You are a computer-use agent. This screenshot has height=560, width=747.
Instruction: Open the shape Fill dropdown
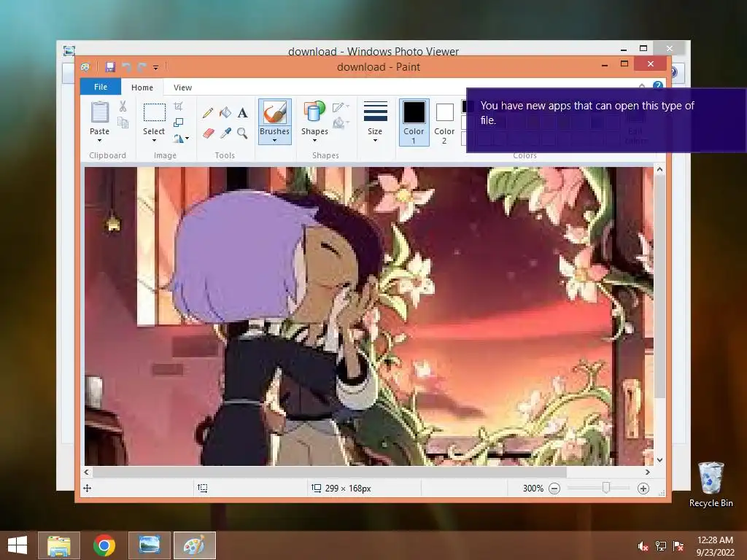click(341, 123)
